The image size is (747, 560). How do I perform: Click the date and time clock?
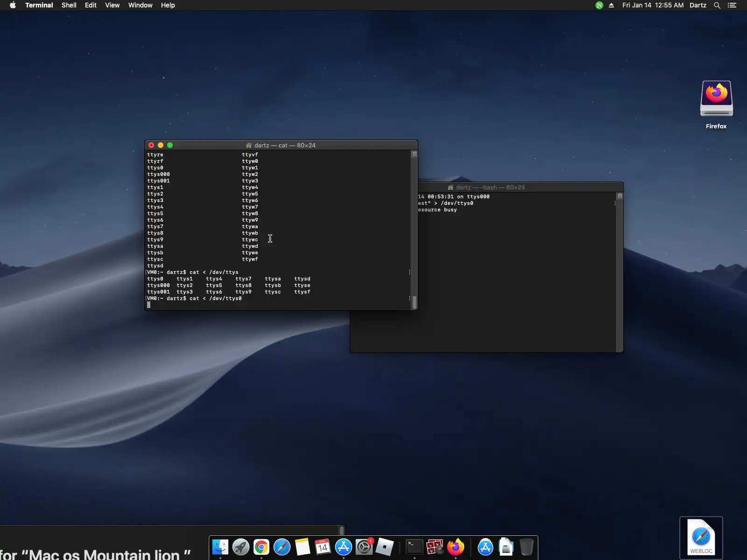pos(653,5)
